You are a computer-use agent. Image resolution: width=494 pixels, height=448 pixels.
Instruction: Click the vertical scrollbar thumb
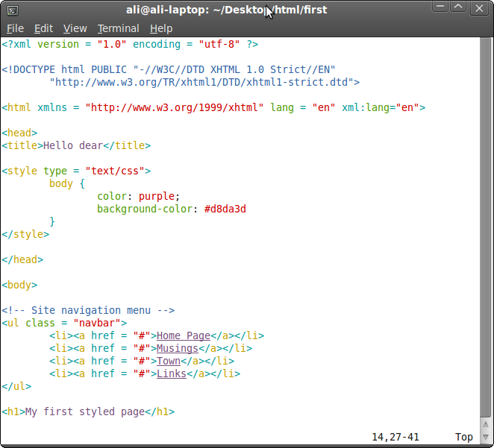click(x=486, y=227)
